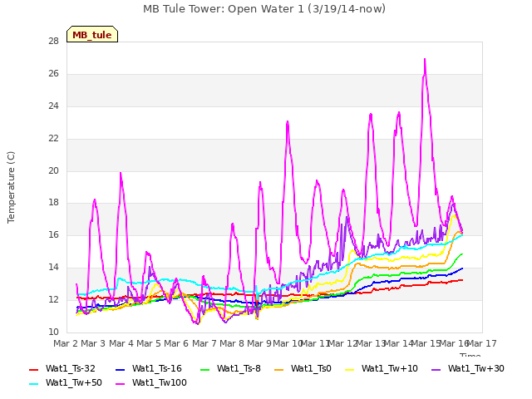Click the red Wat1_Ts-32 legend swatch
This screenshot has width=532, height=399.
pyautogui.click(x=33, y=369)
